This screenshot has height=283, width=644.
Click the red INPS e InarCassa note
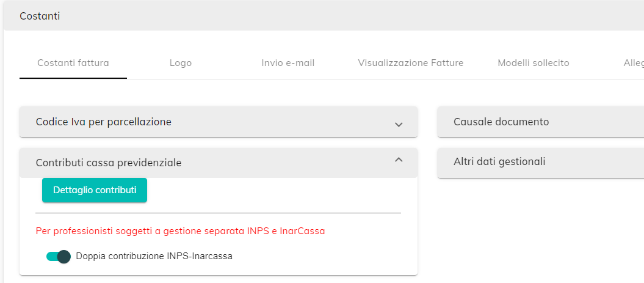pos(180,231)
